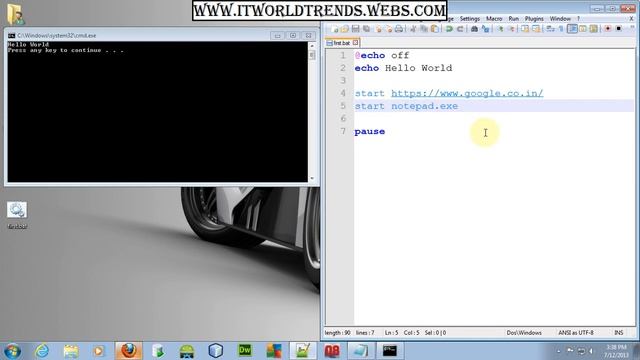Toggle synchronized vertical scrolling icon
Viewport: 640px width, 360px height.
[x=525, y=29]
